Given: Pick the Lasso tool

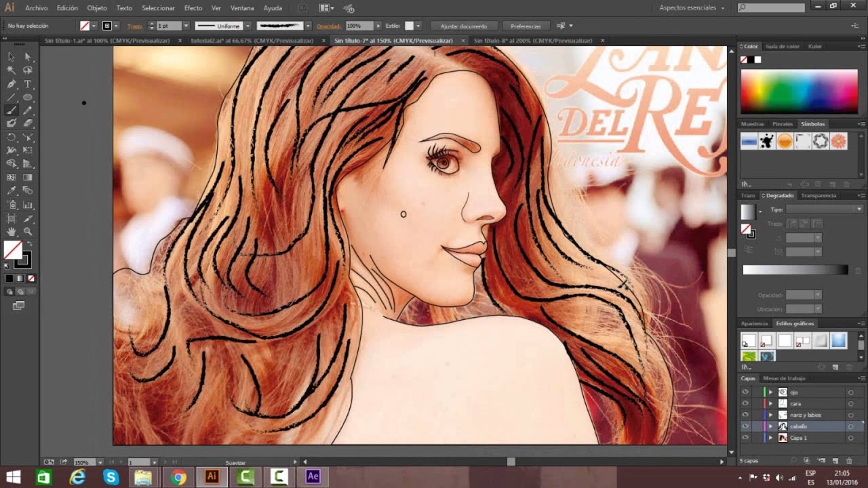Looking at the screenshot, I should 28,70.
